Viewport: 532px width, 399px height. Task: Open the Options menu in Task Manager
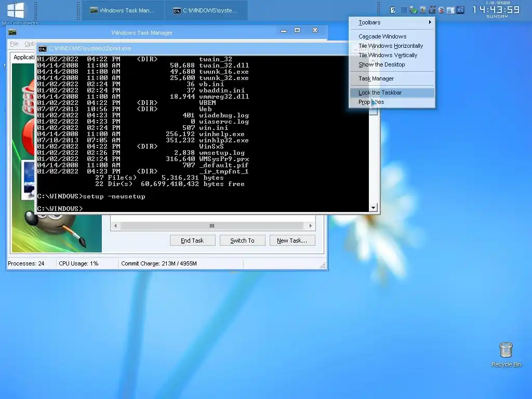30,44
